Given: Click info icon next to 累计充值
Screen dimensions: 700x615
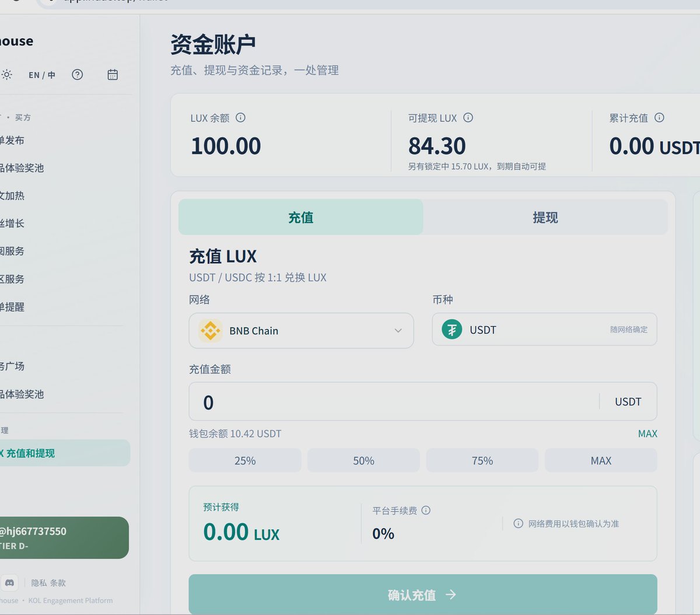Looking at the screenshot, I should point(659,118).
